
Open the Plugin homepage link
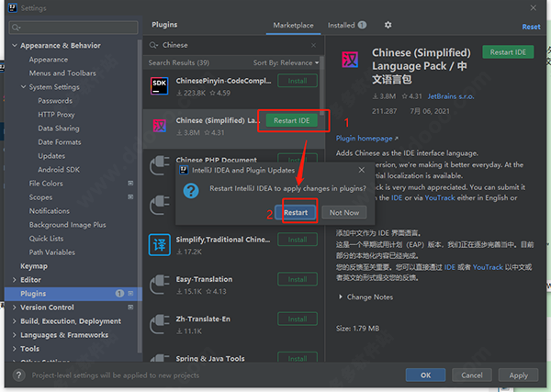(x=366, y=139)
